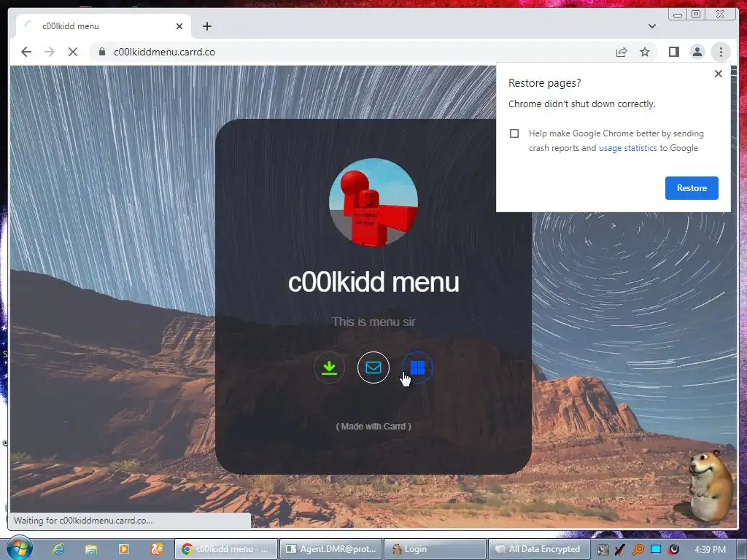
Task: Click the address bar URL
Action: [x=164, y=52]
